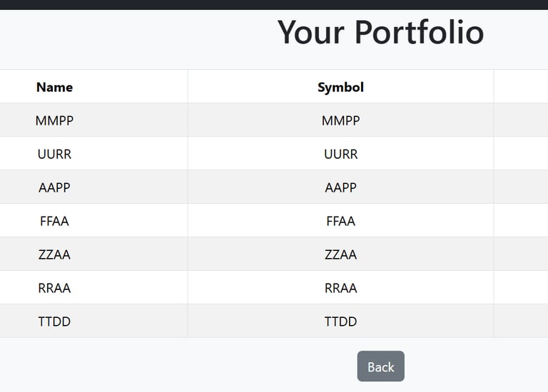Click the blank header cell beside Symbol
The height and width of the screenshot is (392, 548).
(521, 87)
